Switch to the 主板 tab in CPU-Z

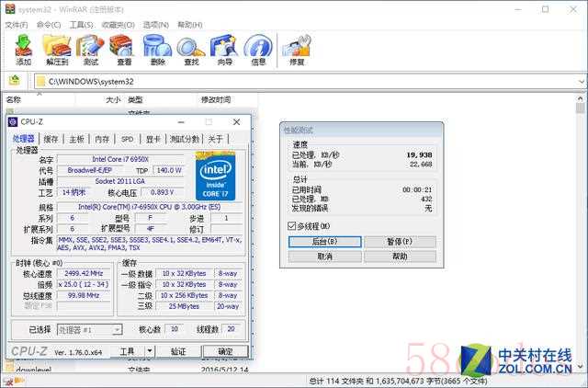tap(76, 139)
